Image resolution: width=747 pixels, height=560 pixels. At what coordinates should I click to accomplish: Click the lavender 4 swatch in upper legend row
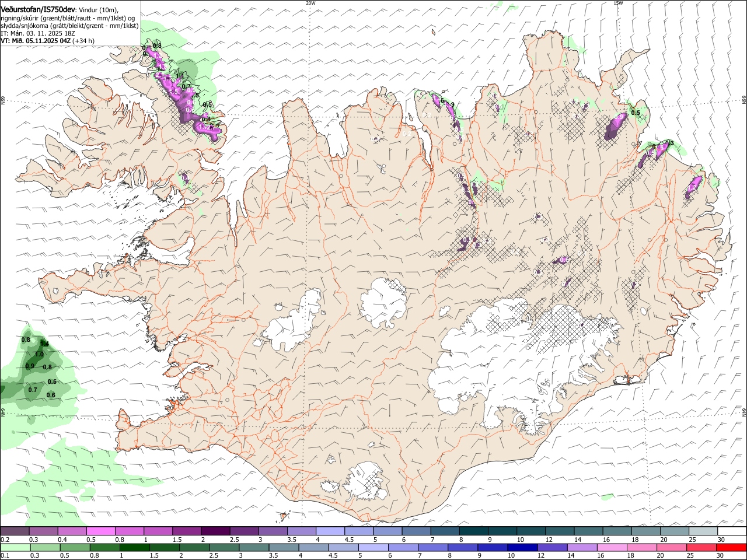pos(330,531)
